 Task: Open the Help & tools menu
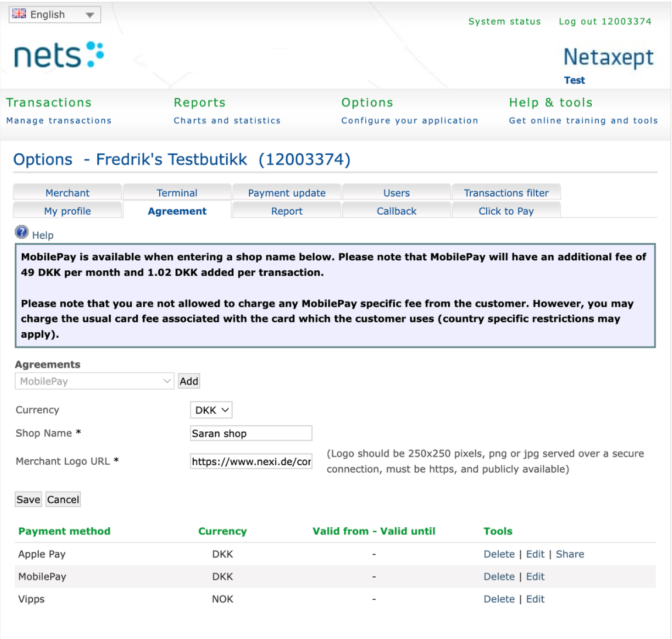tap(551, 102)
